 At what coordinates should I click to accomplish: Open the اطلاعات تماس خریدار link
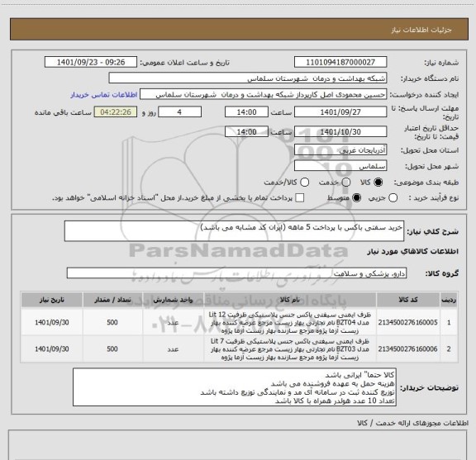(104, 95)
